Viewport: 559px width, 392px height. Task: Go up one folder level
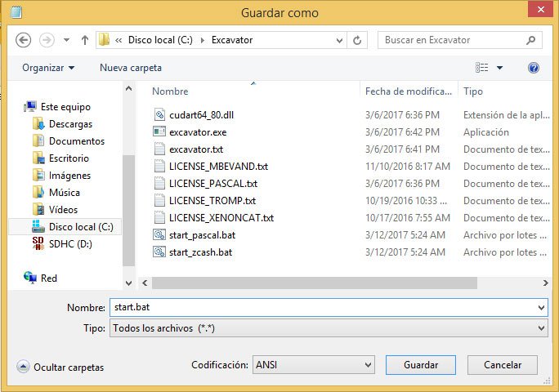[x=84, y=40]
